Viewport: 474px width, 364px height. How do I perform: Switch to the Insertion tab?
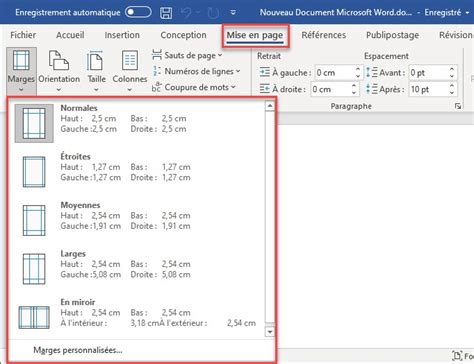click(x=122, y=35)
